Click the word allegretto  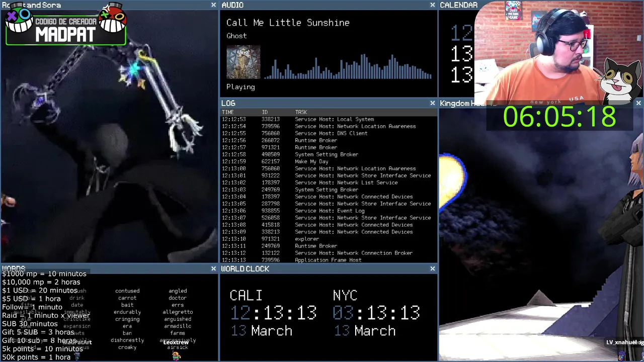pos(178,312)
